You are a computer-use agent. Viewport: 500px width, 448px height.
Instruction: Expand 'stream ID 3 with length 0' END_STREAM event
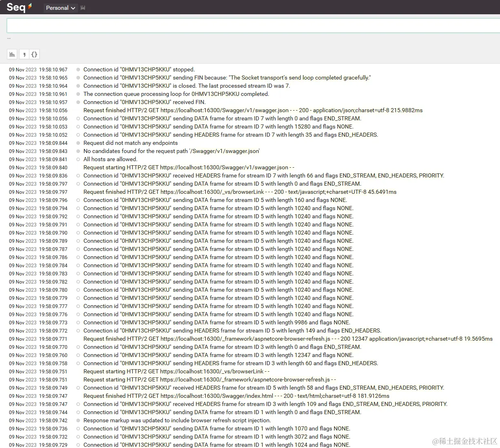pos(222,347)
